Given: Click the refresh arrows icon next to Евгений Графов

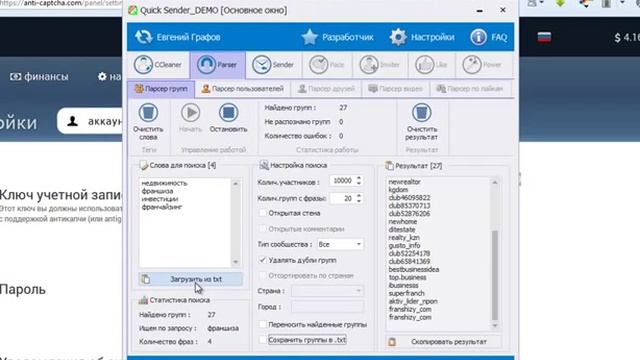Looking at the screenshot, I should click(x=143, y=37).
